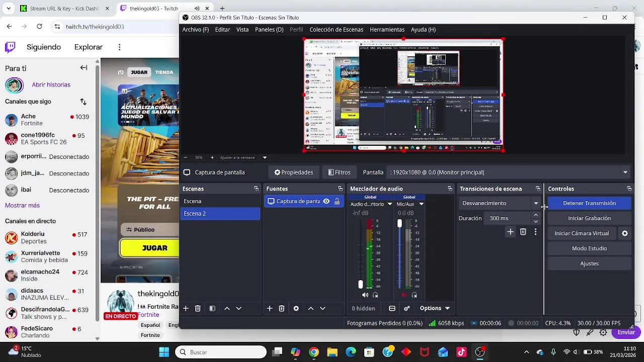Image resolution: width=644 pixels, height=362 pixels.
Task: Open the Paneles (D) menu
Action: pos(269,30)
